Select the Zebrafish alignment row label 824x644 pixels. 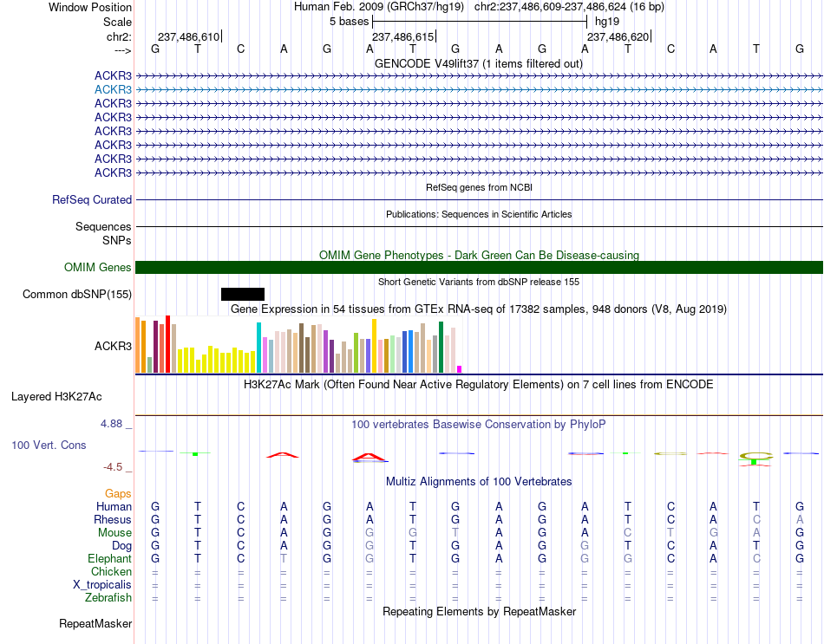point(108,597)
